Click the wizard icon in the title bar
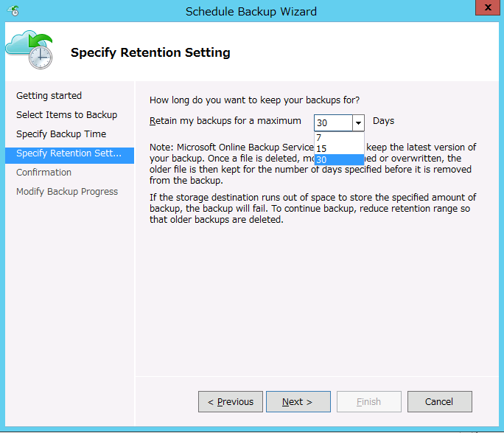Screen dimensions: 504x433 (x=13, y=11)
